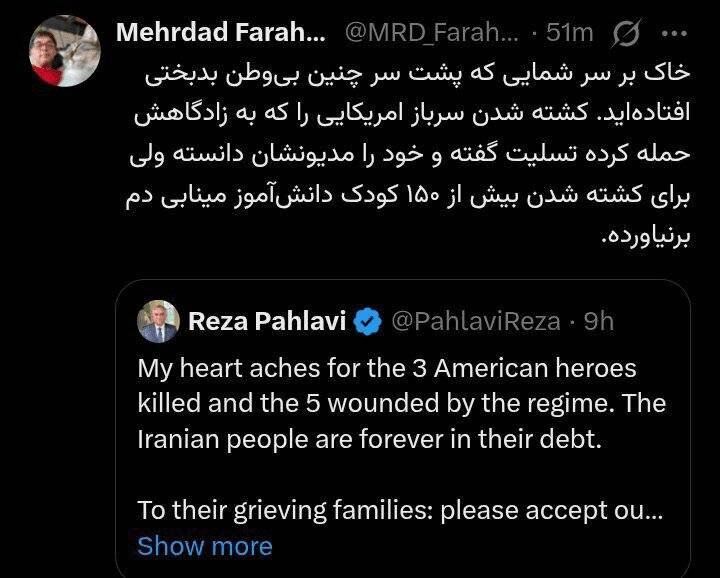Open the Mehrdad Farah display name
The height and width of the screenshot is (578, 720).
point(221,33)
